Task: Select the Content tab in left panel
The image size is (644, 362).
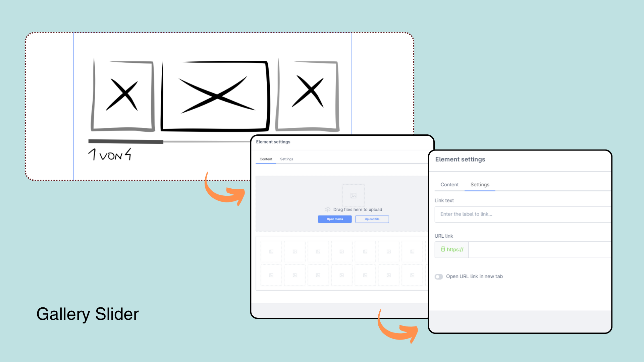Action: (266, 159)
